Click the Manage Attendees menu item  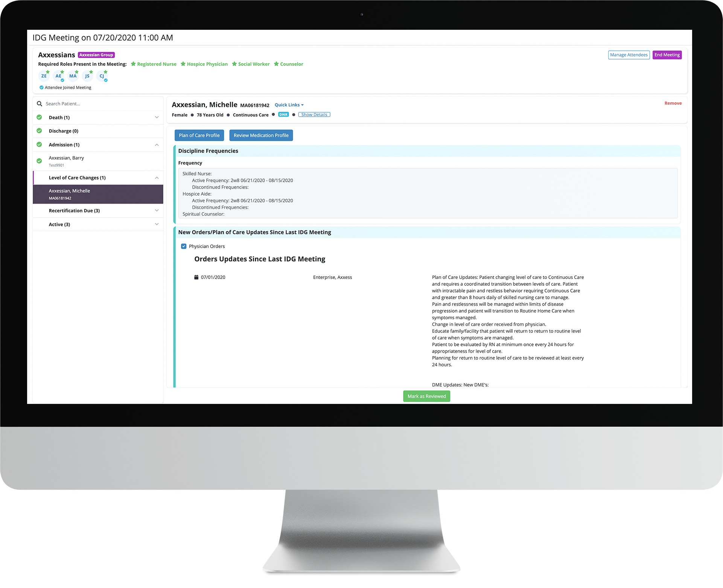[x=628, y=55]
